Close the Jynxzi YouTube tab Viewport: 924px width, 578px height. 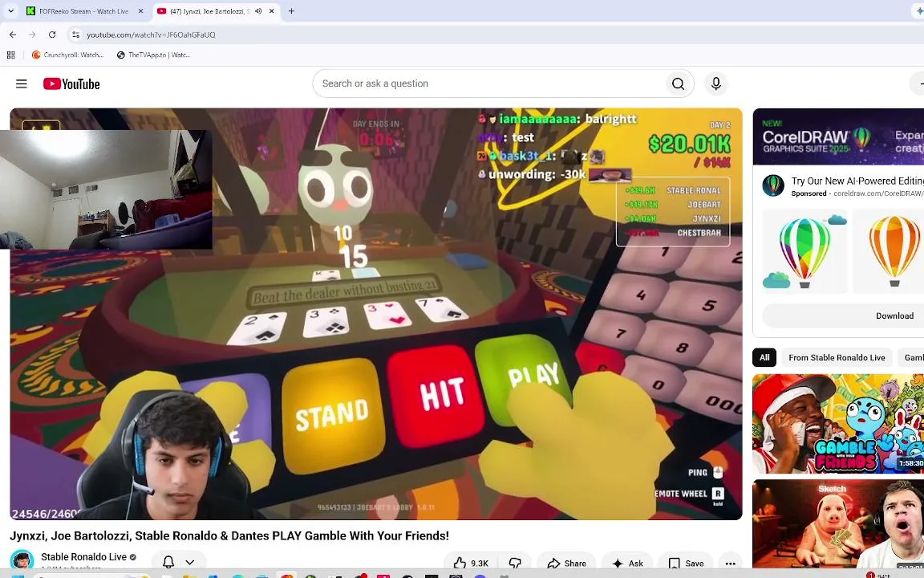pyautogui.click(x=271, y=11)
